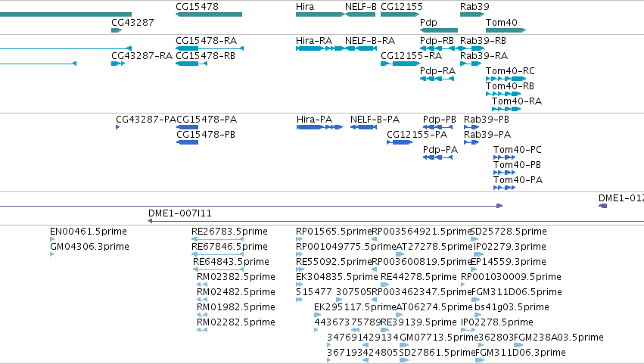The image size is (644, 364).
Task: Select the CG15478 gene label
Action: point(197,7)
